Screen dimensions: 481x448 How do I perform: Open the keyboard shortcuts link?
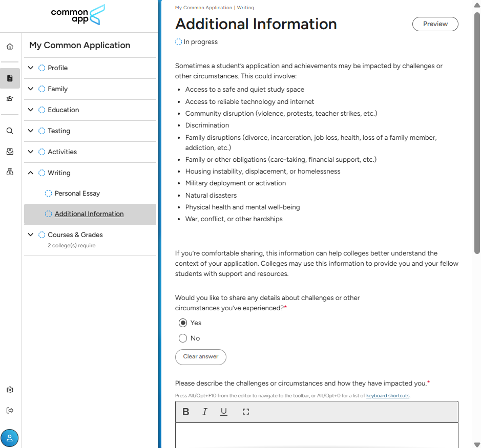point(388,396)
